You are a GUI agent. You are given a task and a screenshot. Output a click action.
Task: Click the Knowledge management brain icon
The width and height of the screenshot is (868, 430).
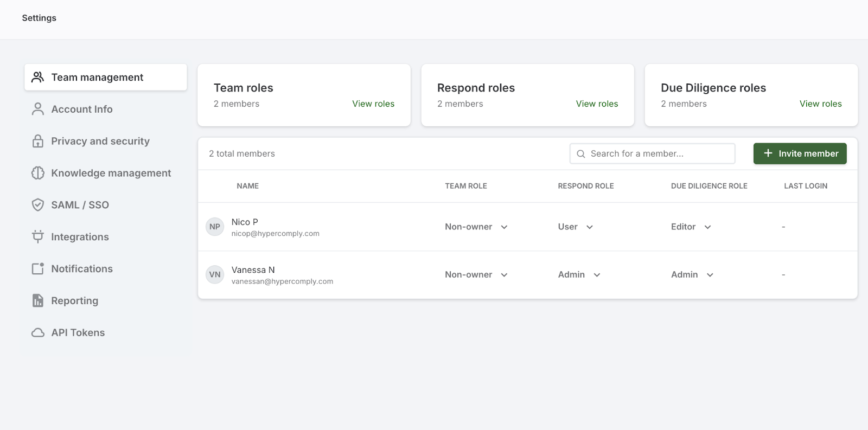[x=37, y=173]
